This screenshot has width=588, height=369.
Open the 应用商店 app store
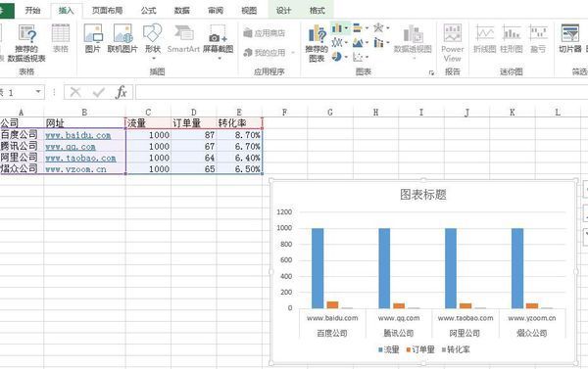265,33
